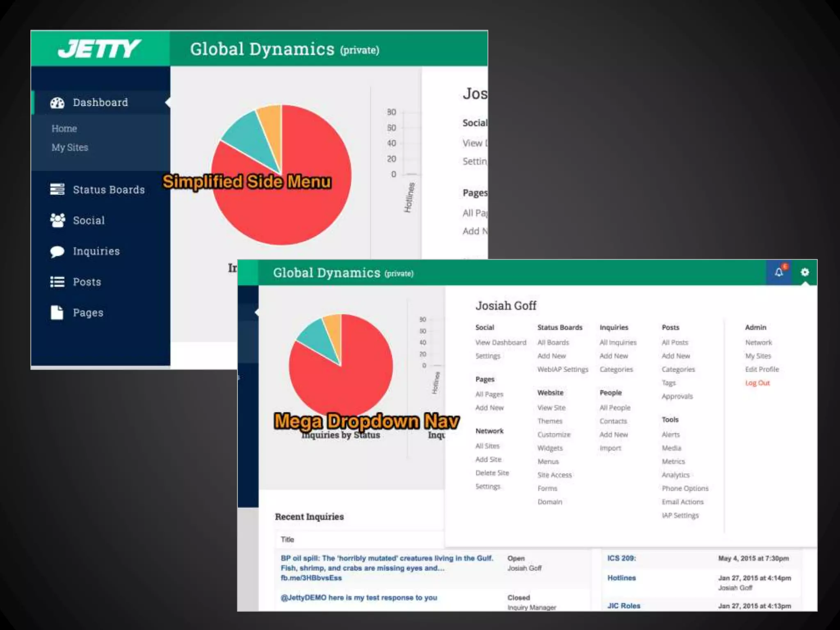Click the Social people icon in sidebar

click(x=57, y=220)
